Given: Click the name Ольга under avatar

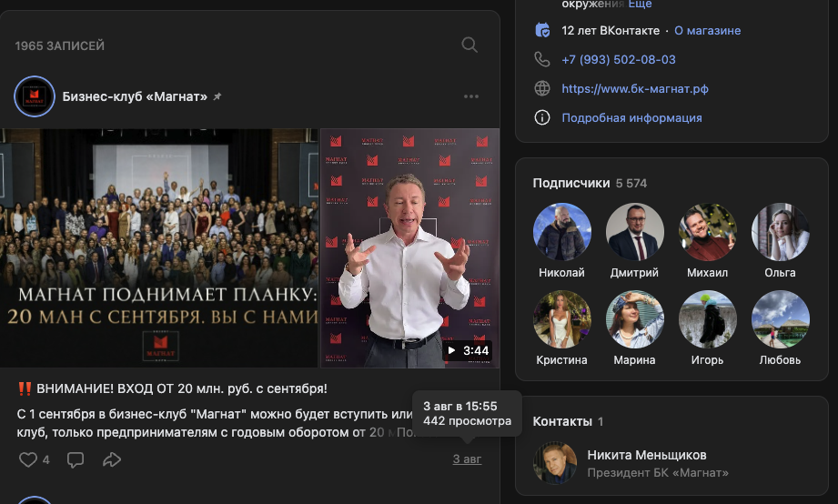Looking at the screenshot, I should click(781, 273).
